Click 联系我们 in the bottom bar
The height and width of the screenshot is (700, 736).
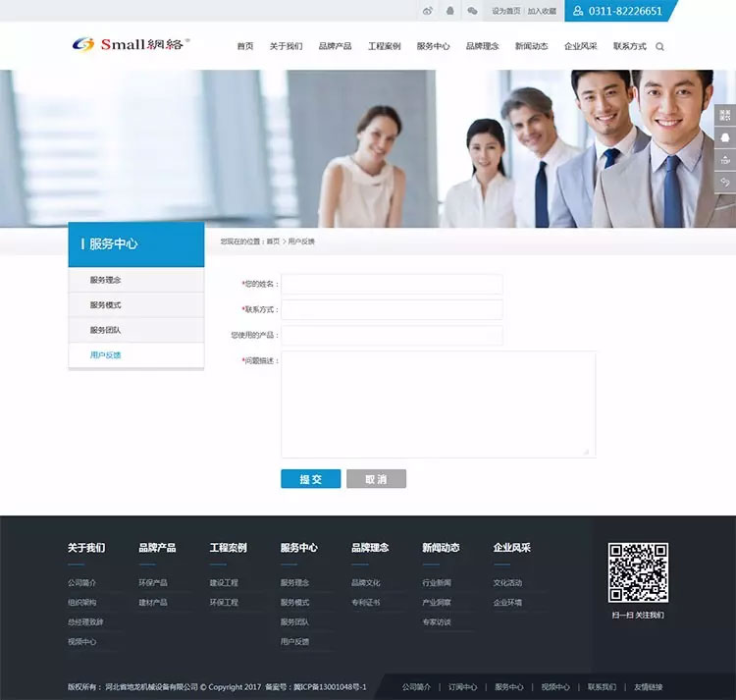602,687
